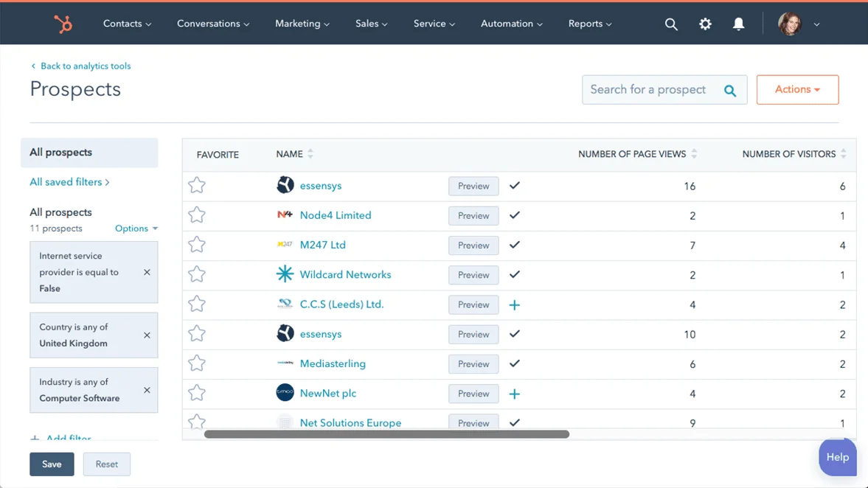
Task: Click Preview button for M247 Ltd
Action: click(x=473, y=245)
